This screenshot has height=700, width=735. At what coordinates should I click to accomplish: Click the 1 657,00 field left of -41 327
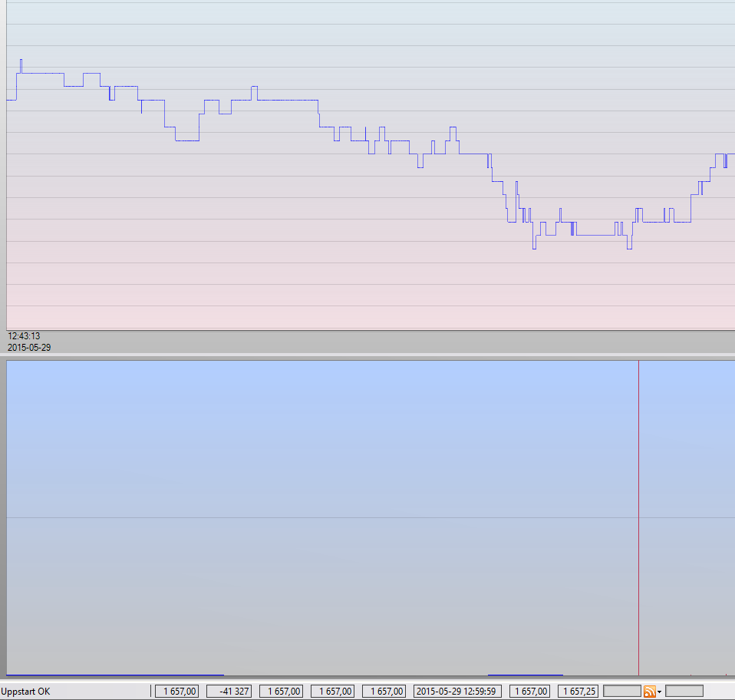pos(177,692)
